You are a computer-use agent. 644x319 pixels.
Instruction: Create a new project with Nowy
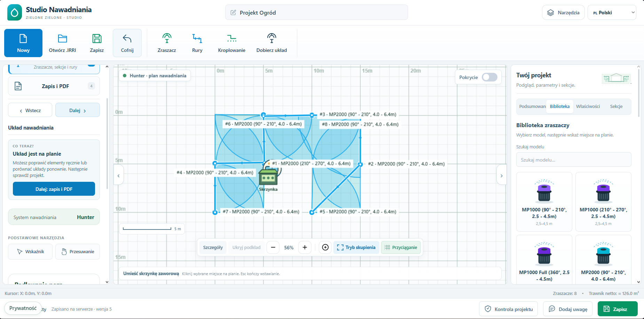click(23, 43)
